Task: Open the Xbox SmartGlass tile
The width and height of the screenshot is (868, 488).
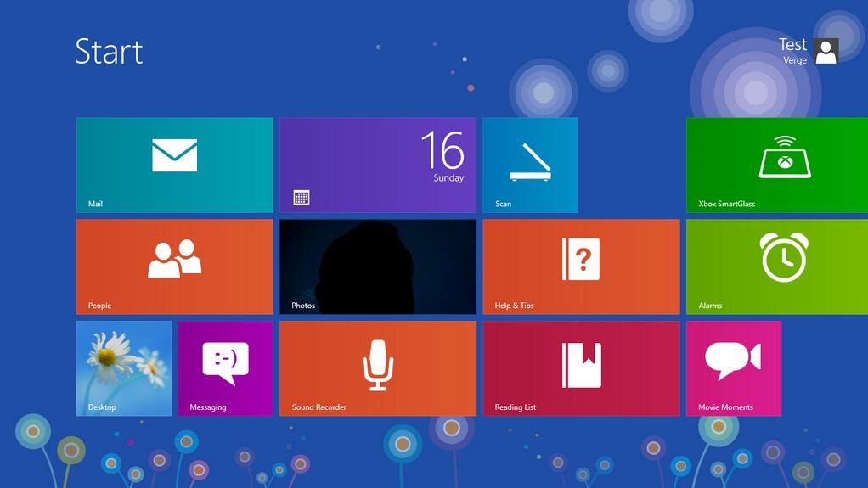Action: coord(777,165)
